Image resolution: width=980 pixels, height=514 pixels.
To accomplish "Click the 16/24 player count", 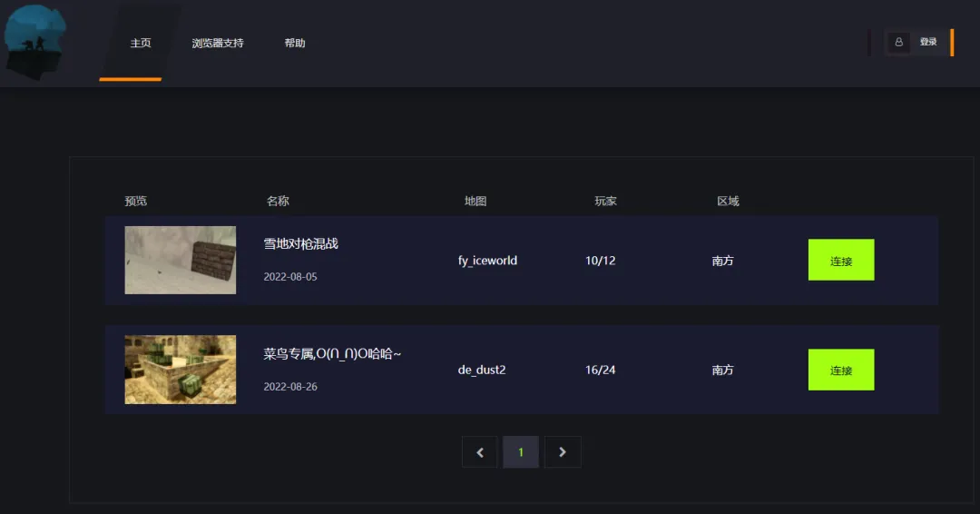I will [600, 371].
